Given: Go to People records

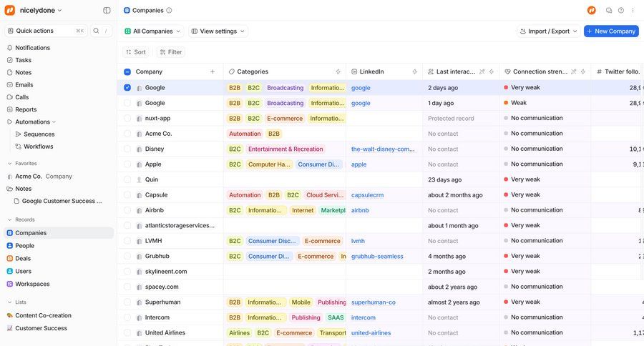Looking at the screenshot, I should (x=57, y=245).
